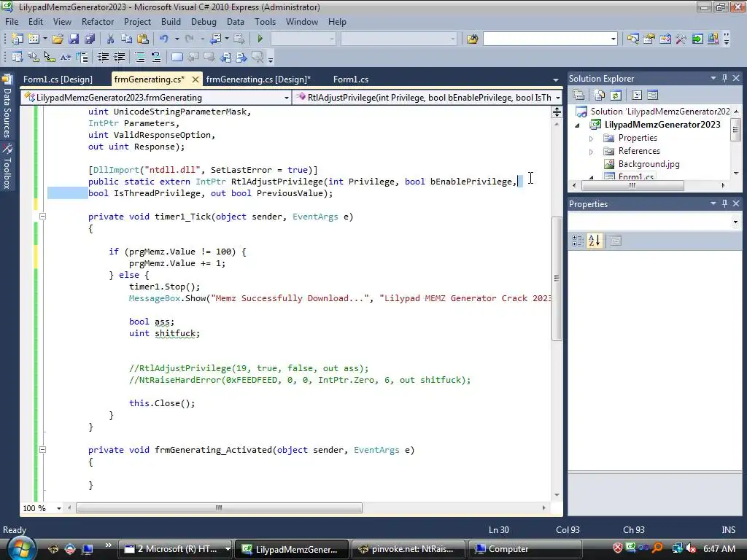Click the Copy toolbar icon
747x560 pixels.
126,39
